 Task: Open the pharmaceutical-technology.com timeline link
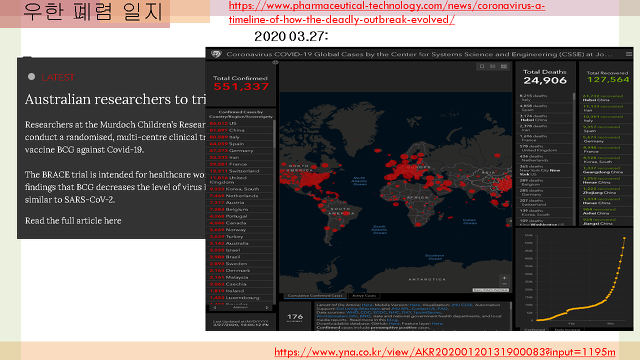click(387, 13)
